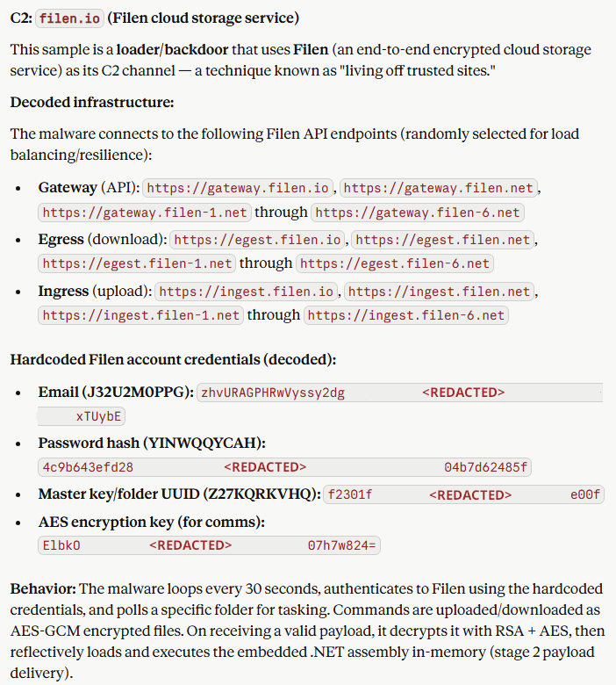Click the https://ingest.filen.io URL
The width and height of the screenshot is (616, 685).
[x=247, y=291]
